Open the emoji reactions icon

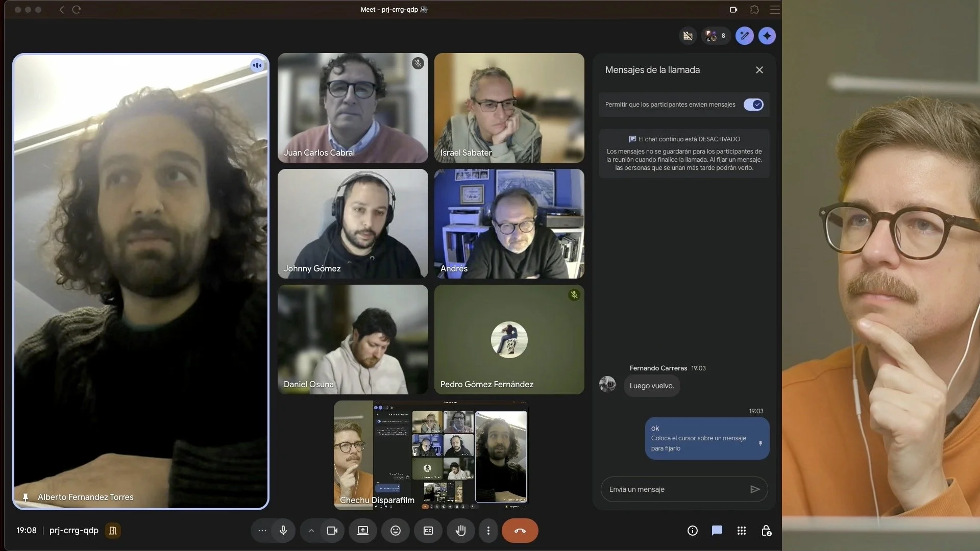pyautogui.click(x=396, y=531)
